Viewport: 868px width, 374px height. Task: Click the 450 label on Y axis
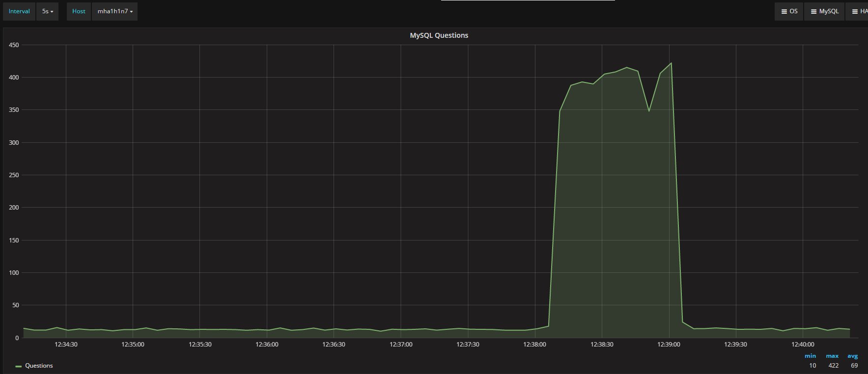tap(14, 45)
